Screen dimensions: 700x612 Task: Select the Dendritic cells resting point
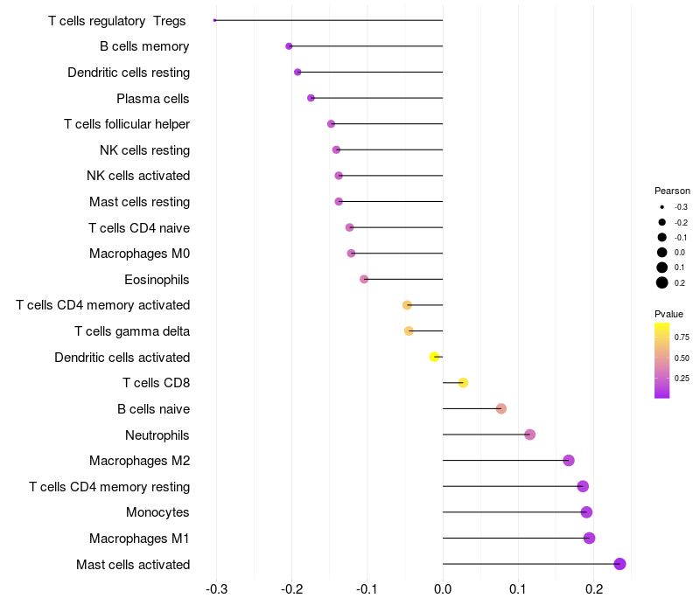pyautogui.click(x=297, y=72)
